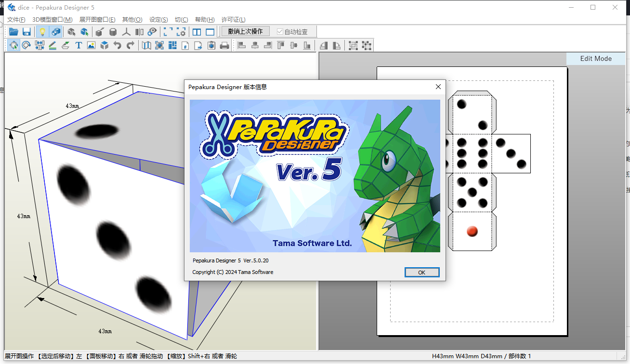
Task: Click the align top icon
Action: pos(281,45)
